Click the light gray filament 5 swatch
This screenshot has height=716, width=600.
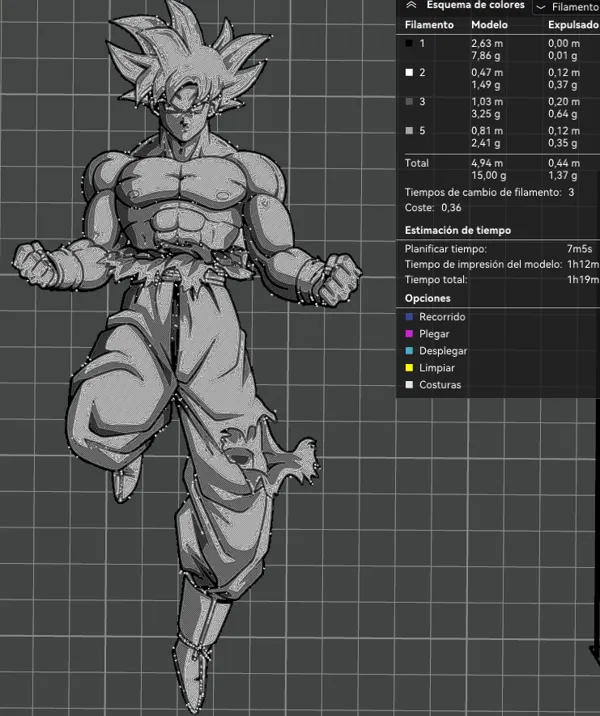tap(409, 131)
